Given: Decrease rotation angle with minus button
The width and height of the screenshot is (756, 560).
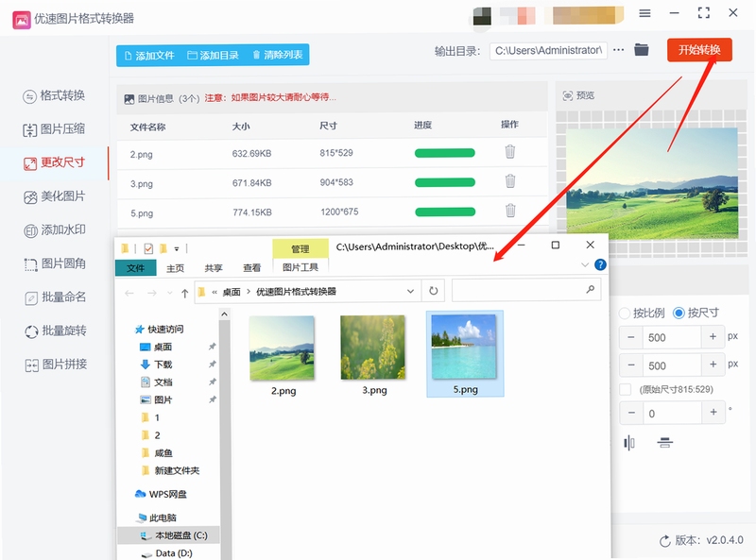Looking at the screenshot, I should pyautogui.click(x=631, y=413).
